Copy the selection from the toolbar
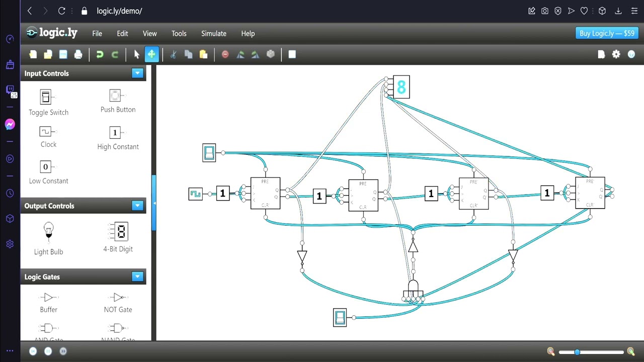This screenshot has height=362, width=644. point(188,54)
